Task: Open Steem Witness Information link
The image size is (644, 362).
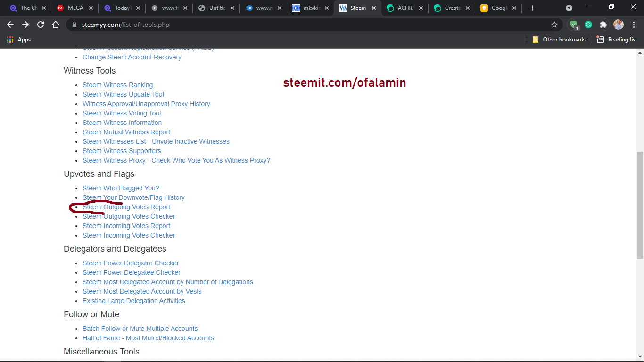Action: pyautogui.click(x=122, y=123)
